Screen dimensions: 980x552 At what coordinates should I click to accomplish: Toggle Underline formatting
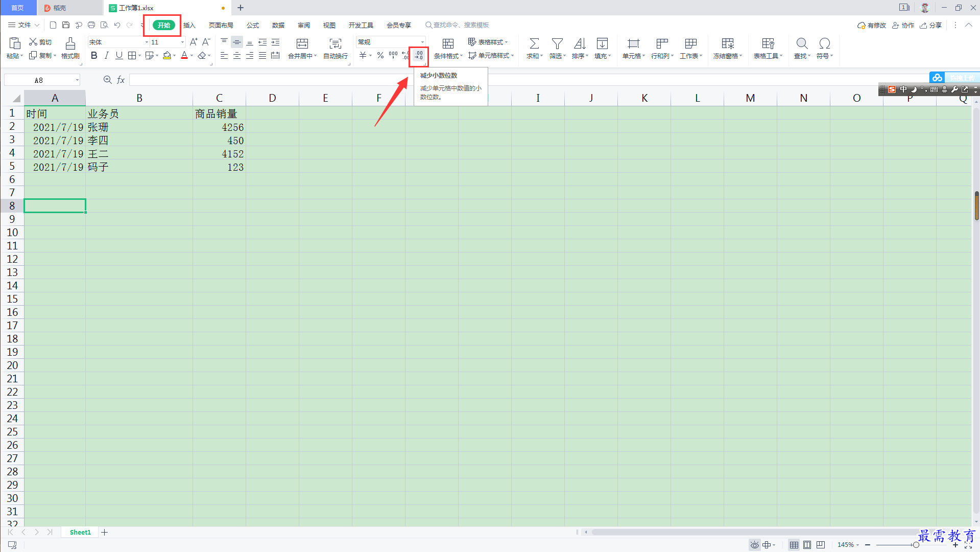point(119,55)
